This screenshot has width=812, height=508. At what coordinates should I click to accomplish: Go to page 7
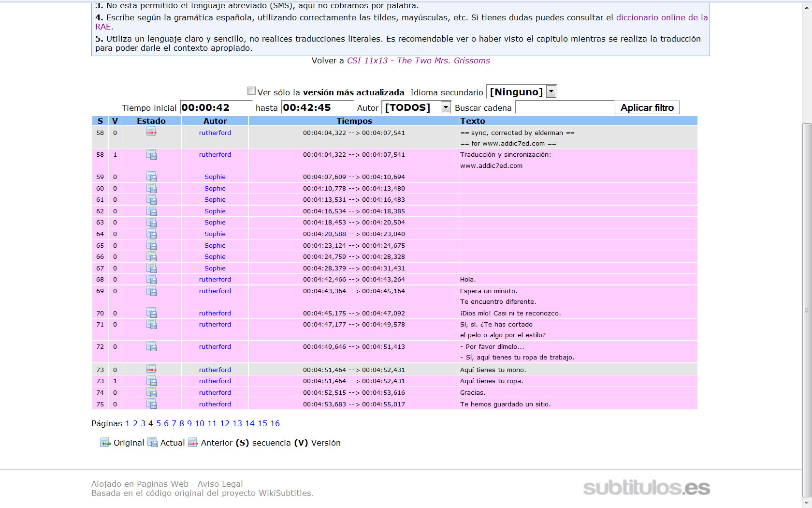tap(174, 423)
